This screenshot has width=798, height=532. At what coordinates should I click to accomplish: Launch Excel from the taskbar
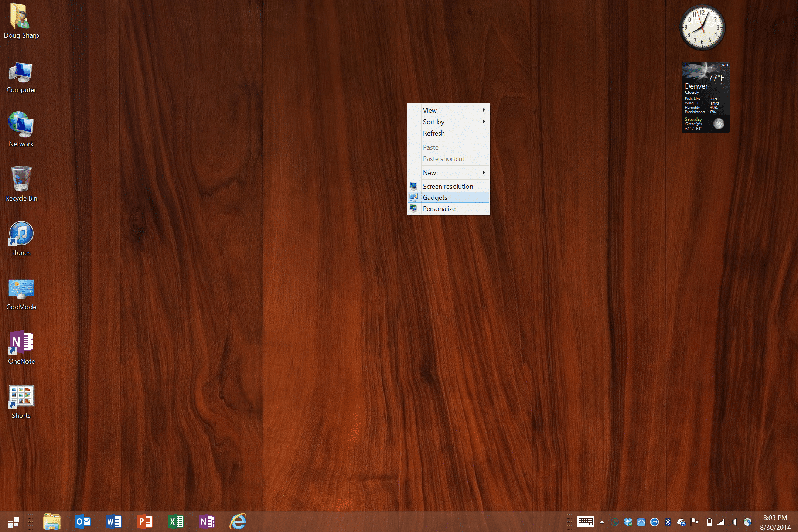[x=176, y=522]
